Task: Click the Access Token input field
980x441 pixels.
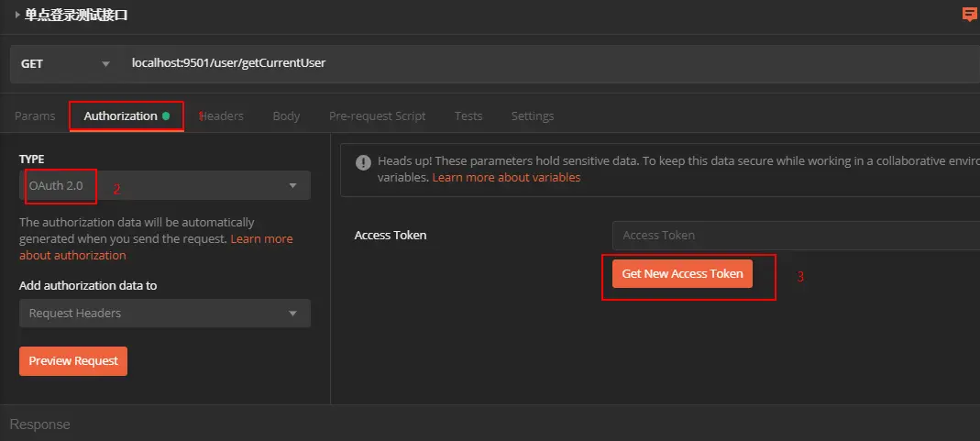Action: pyautogui.click(x=794, y=236)
